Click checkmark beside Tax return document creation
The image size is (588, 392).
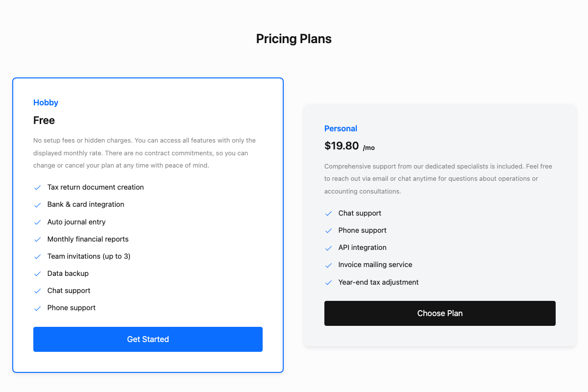pyautogui.click(x=37, y=188)
